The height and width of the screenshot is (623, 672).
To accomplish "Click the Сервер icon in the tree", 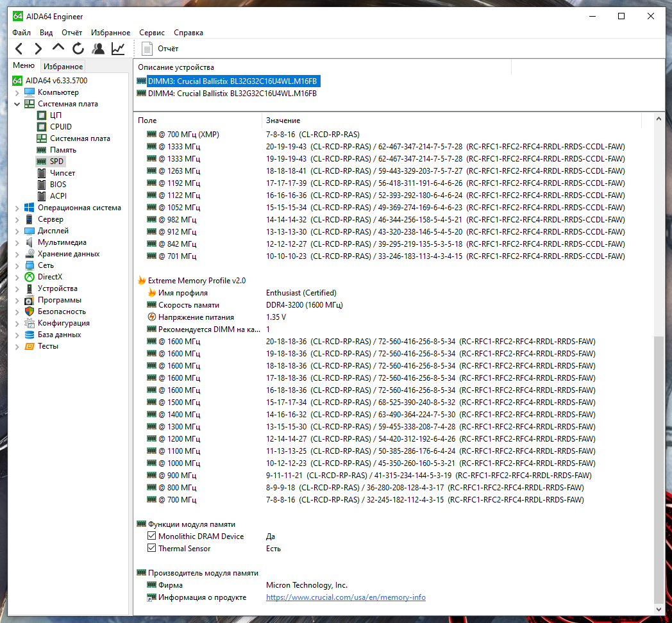I will (29, 219).
